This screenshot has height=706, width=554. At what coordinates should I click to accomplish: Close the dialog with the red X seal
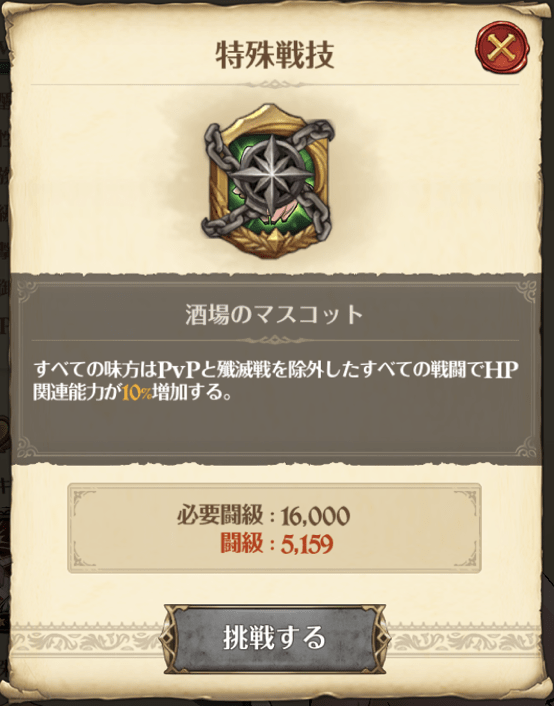click(x=502, y=46)
